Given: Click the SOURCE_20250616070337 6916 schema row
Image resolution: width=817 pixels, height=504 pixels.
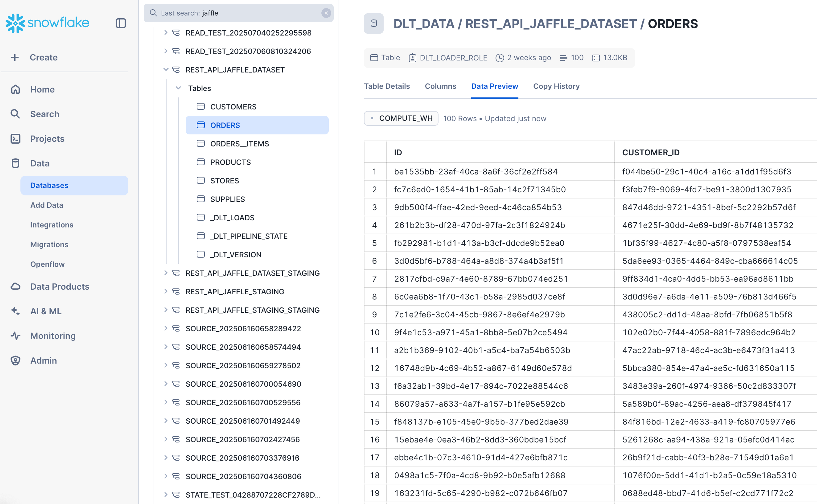Looking at the screenshot, I should tap(242, 458).
